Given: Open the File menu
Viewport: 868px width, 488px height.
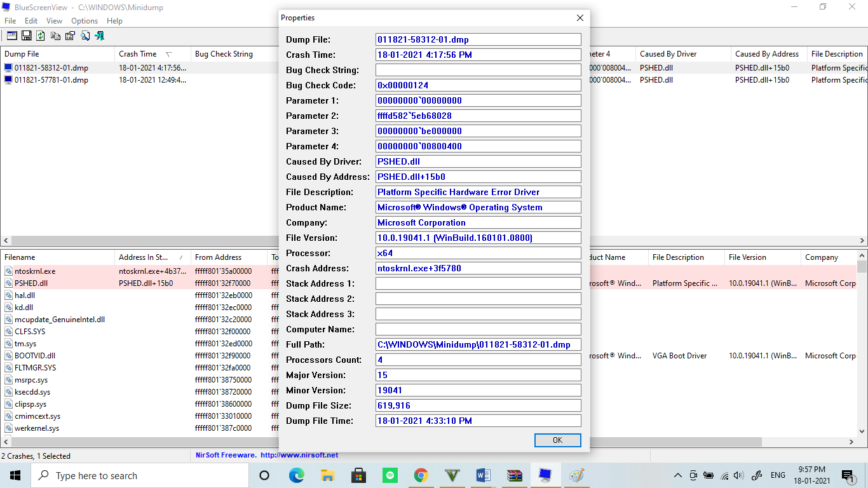Looking at the screenshot, I should tap(10, 21).
